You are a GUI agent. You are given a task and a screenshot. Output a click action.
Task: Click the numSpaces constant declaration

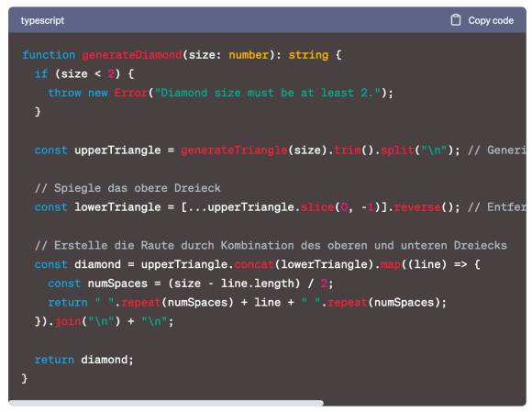tap(117, 283)
